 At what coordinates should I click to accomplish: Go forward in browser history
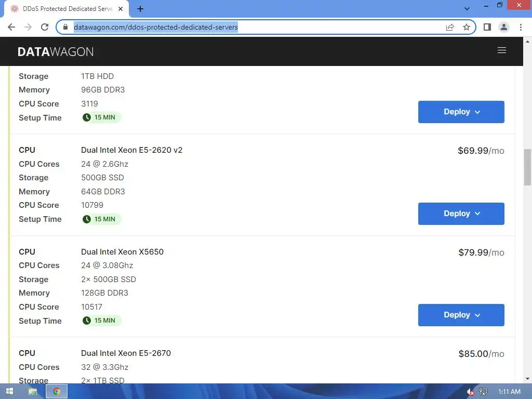coord(28,27)
